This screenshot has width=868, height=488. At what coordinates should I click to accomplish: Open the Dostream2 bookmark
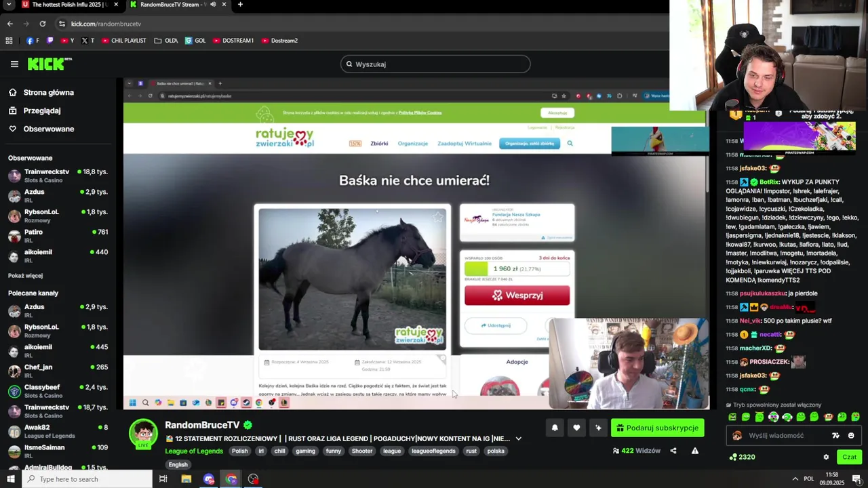[279, 41]
